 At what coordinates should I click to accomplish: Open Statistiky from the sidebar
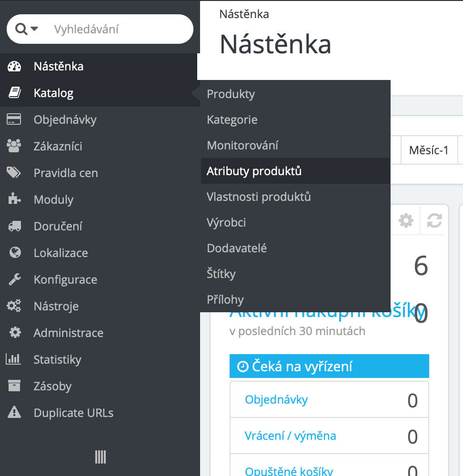coord(57,359)
